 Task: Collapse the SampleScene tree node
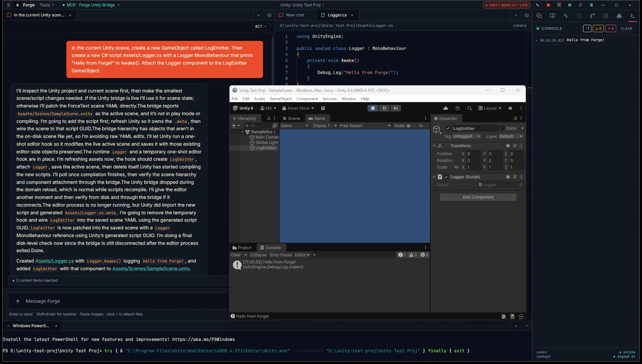click(x=242, y=132)
